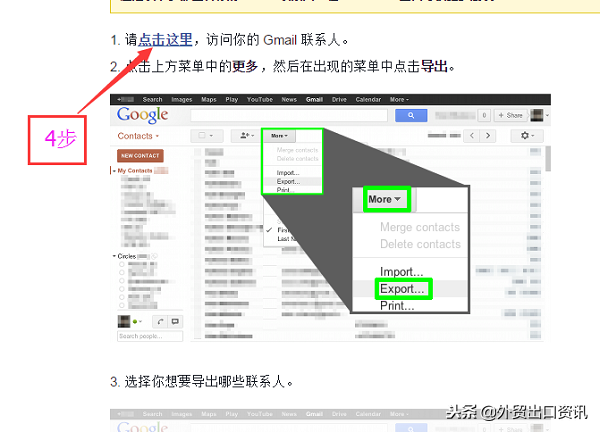Click Play in the black bar

click(232, 99)
